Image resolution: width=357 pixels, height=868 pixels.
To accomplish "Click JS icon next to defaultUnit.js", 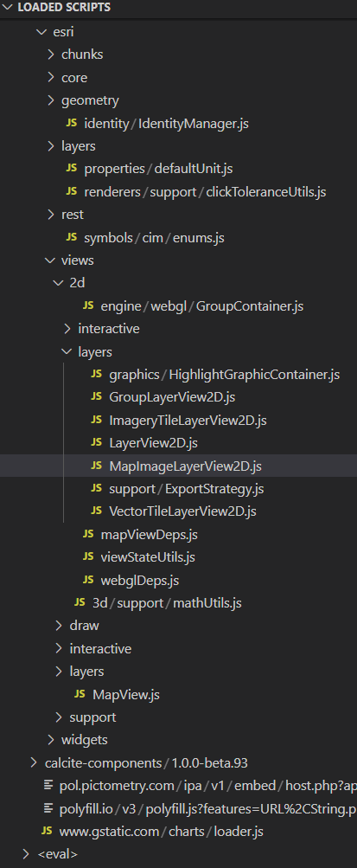I will point(71,168).
